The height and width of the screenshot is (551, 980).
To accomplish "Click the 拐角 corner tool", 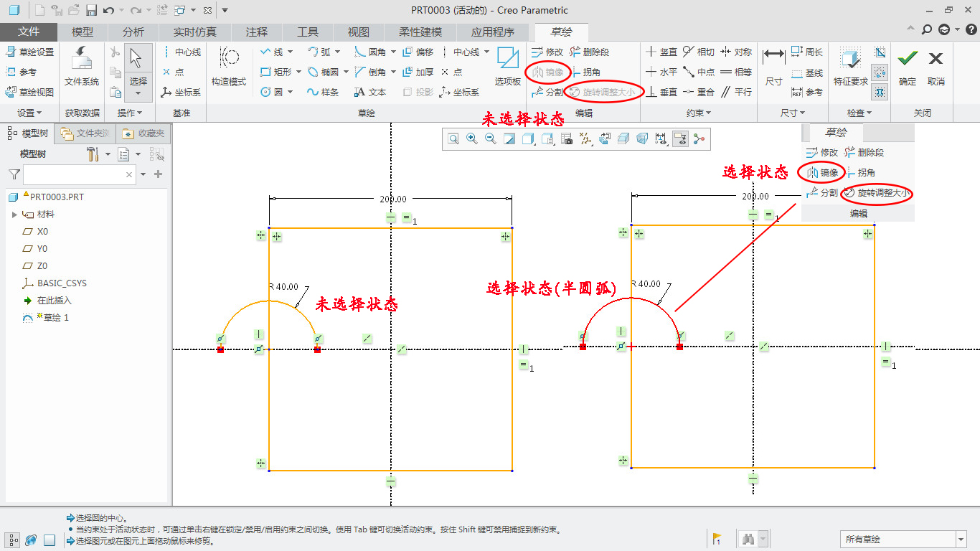I will tap(585, 72).
